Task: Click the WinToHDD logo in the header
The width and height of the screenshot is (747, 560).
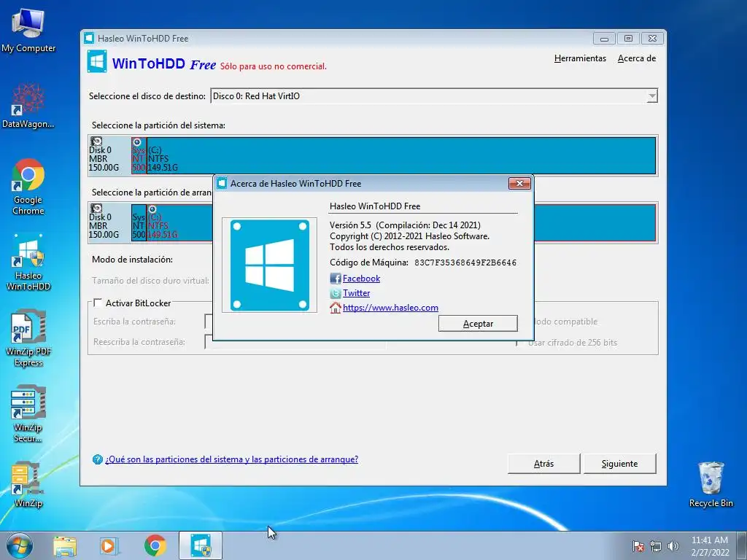Action: [x=97, y=61]
